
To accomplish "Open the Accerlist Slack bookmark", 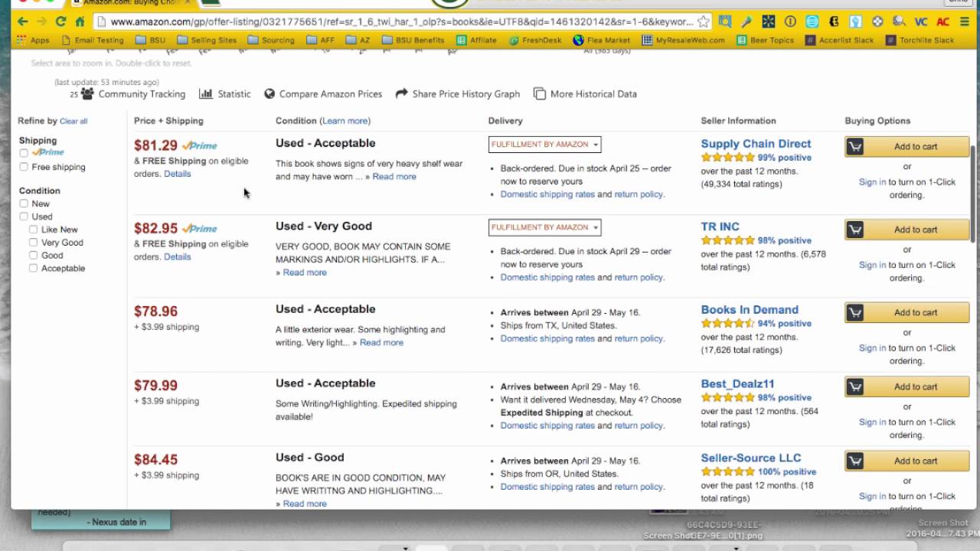I will (x=839, y=40).
